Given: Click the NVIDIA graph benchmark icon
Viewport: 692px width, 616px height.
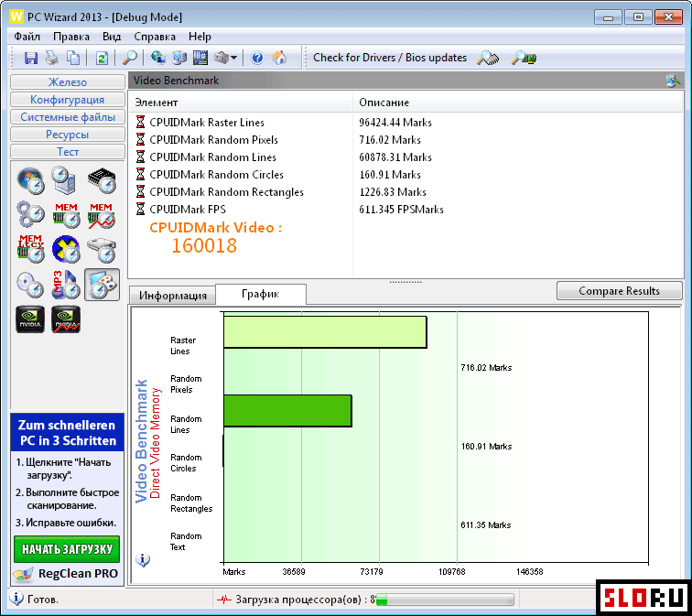Looking at the screenshot, I should 66,319.
